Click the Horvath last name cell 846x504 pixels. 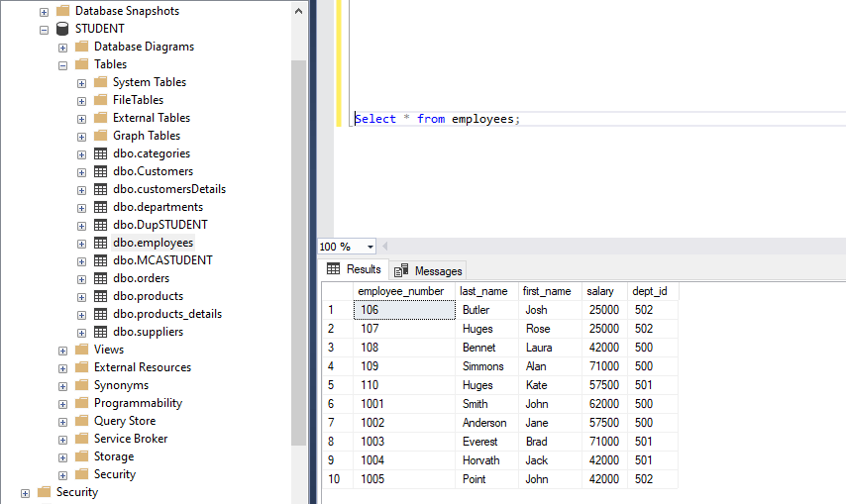point(486,460)
